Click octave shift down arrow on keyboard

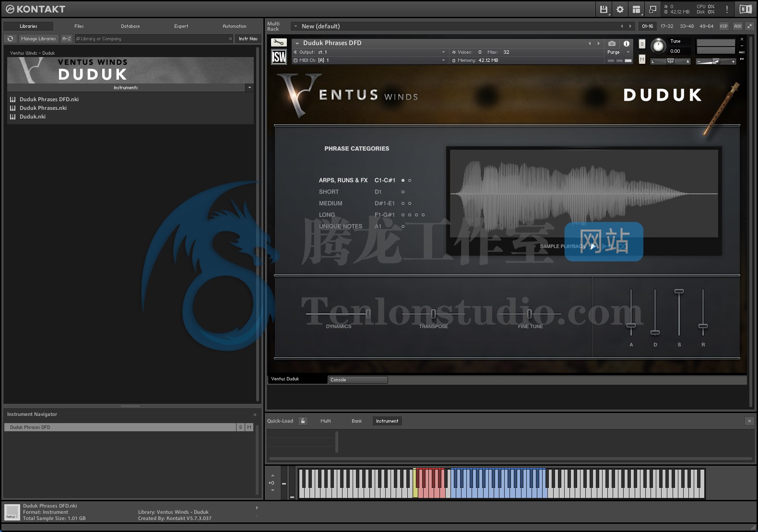pos(272,490)
